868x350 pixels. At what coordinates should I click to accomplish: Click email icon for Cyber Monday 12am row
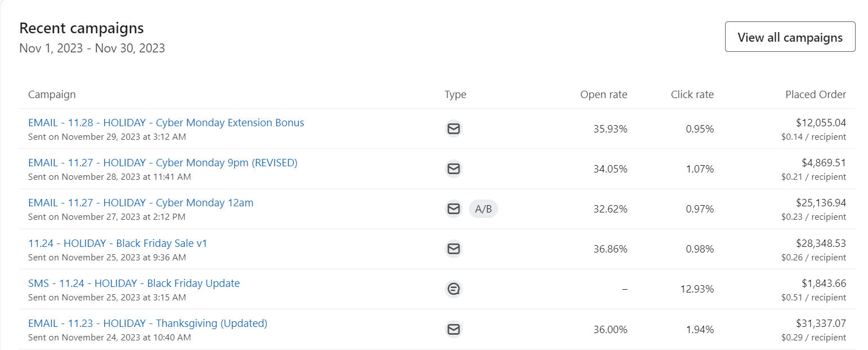pyautogui.click(x=454, y=209)
